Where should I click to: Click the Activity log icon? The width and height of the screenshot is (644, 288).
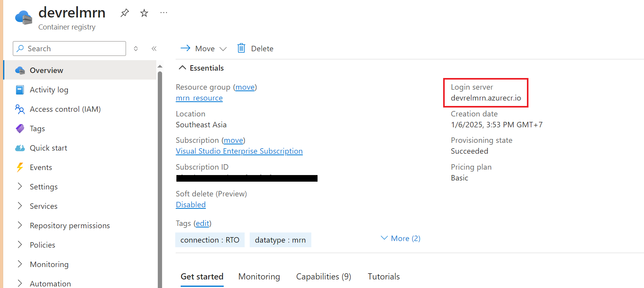click(x=20, y=90)
